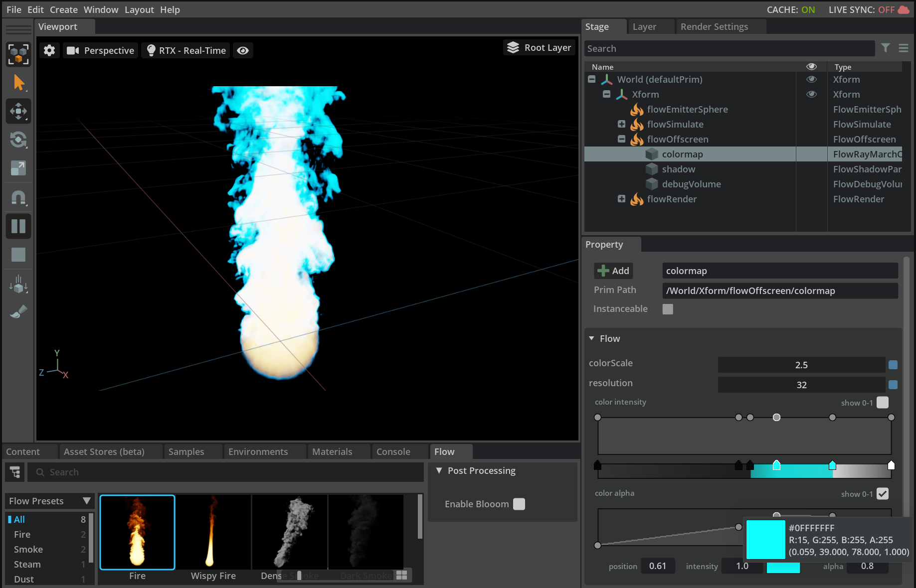Click the colorScale blue reset square
Viewport: 916px width, 588px height.
(893, 365)
